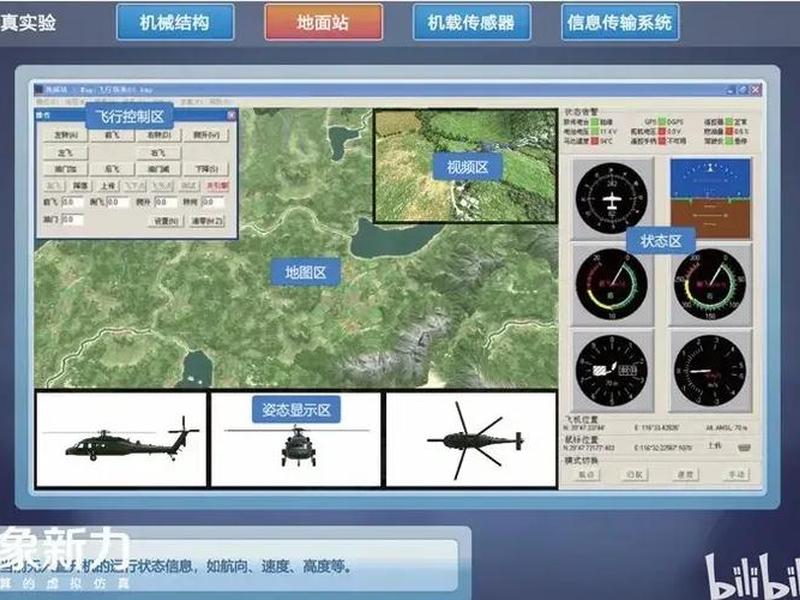Select the helicopter top-view attitude display
This screenshot has height=600, width=800.
pos(471,440)
